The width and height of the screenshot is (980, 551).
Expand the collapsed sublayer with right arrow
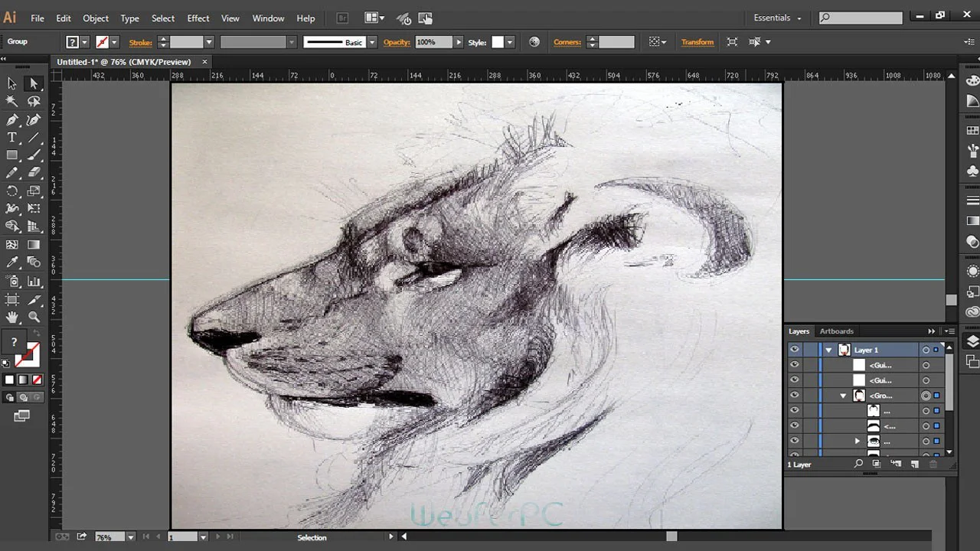coord(857,441)
